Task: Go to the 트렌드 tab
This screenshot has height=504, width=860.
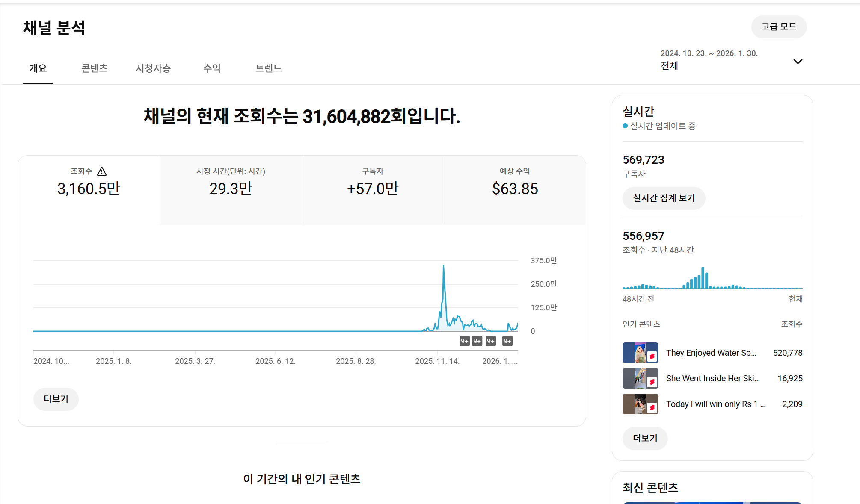Action: [268, 68]
